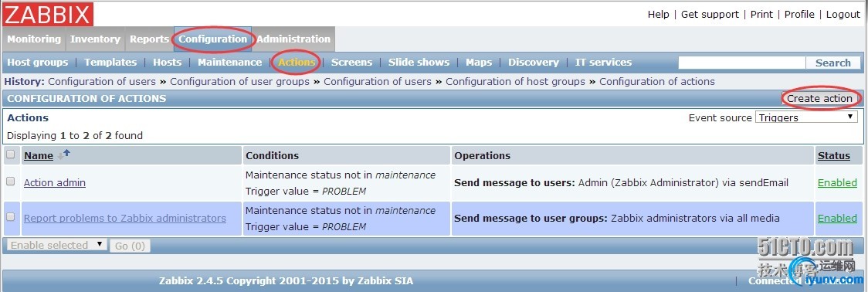Click the Create action button
This screenshot has height=292, width=868.
tap(820, 98)
